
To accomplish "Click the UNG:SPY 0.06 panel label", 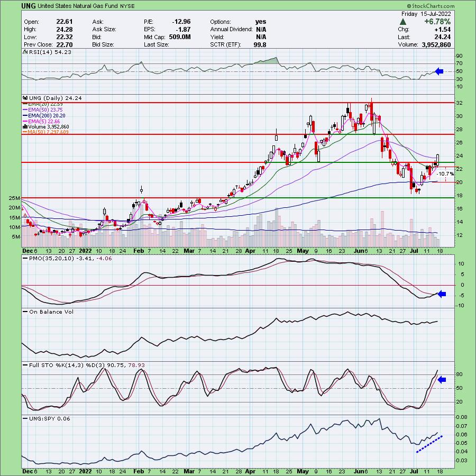I will pos(50,418).
